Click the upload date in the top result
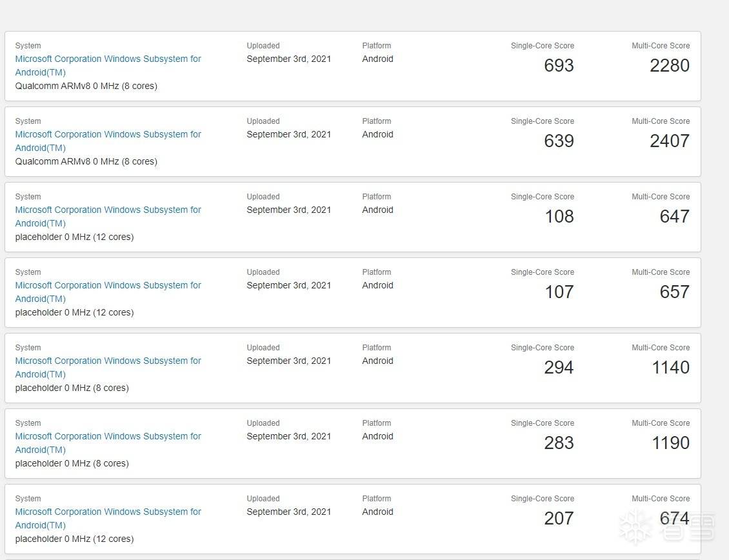The width and height of the screenshot is (729, 560). click(x=288, y=59)
